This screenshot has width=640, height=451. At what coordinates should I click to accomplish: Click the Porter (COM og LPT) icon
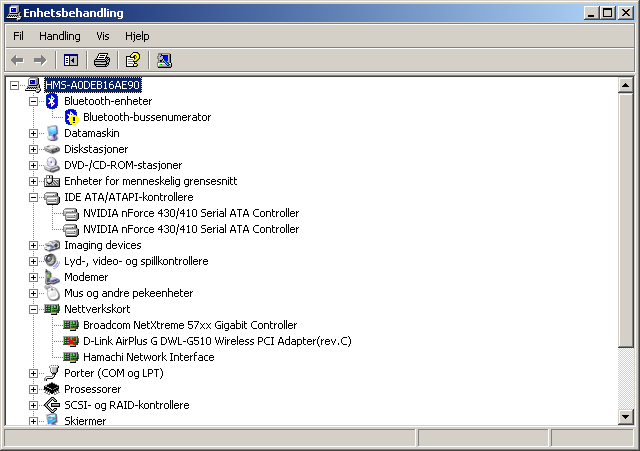click(52, 373)
